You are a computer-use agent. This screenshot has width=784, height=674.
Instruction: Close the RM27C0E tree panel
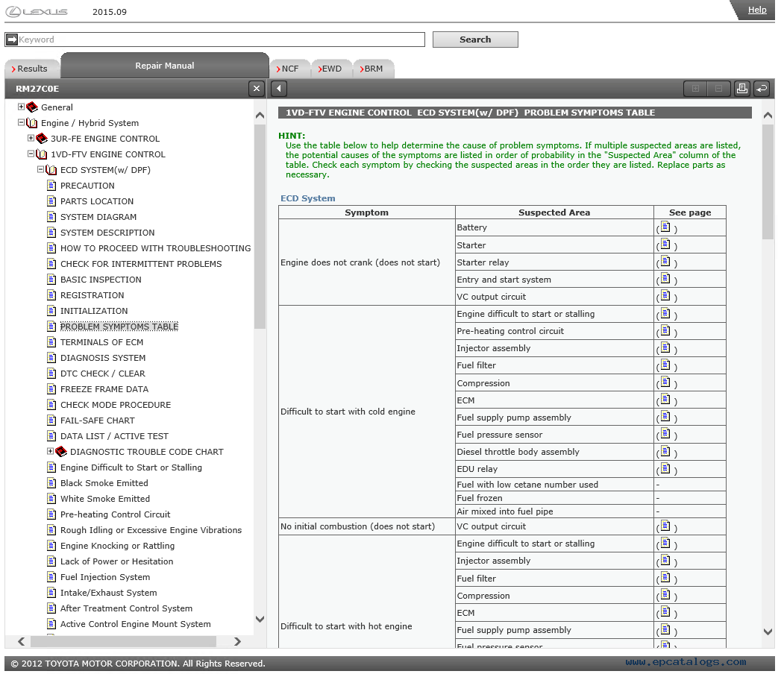(x=257, y=89)
